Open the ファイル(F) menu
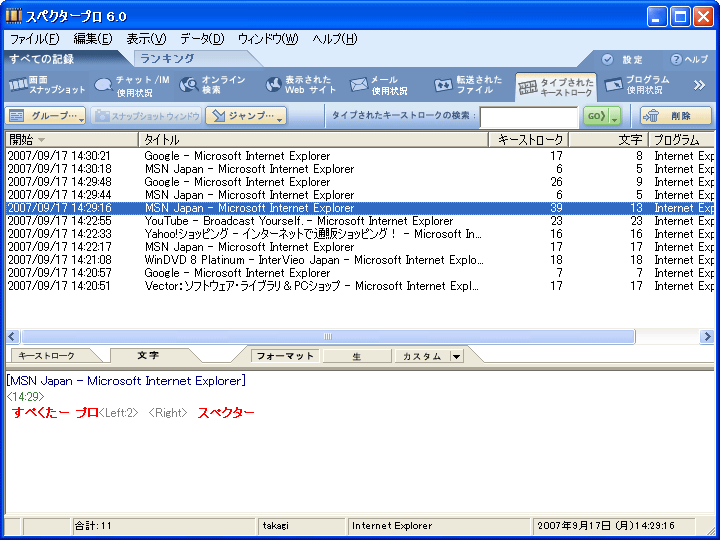 coord(35,39)
